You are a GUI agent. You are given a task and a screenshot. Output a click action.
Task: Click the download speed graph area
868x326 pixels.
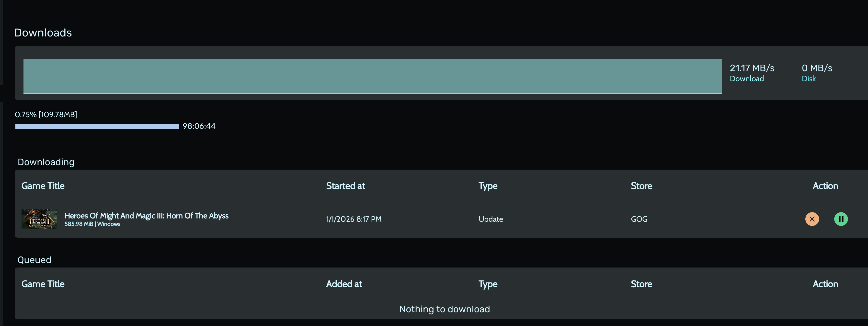372,76
